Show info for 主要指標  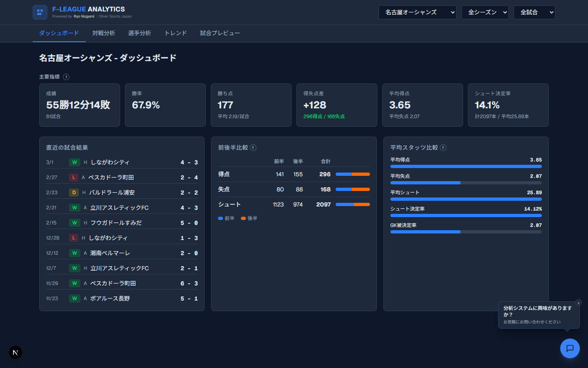pos(66,77)
